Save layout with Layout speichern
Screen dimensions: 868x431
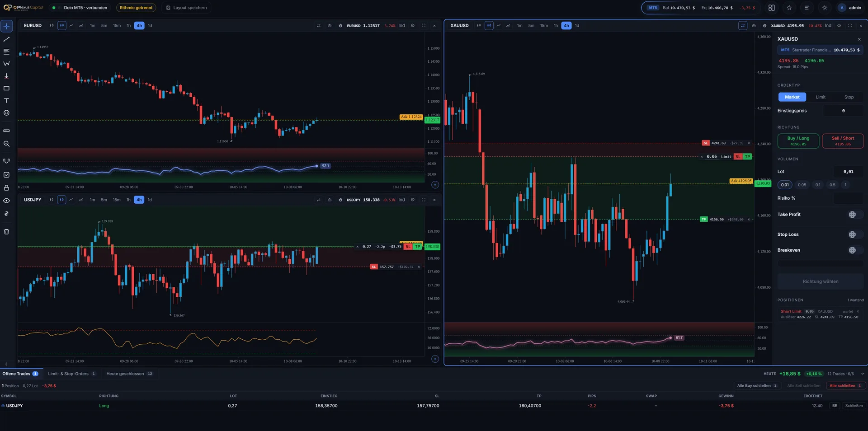186,8
